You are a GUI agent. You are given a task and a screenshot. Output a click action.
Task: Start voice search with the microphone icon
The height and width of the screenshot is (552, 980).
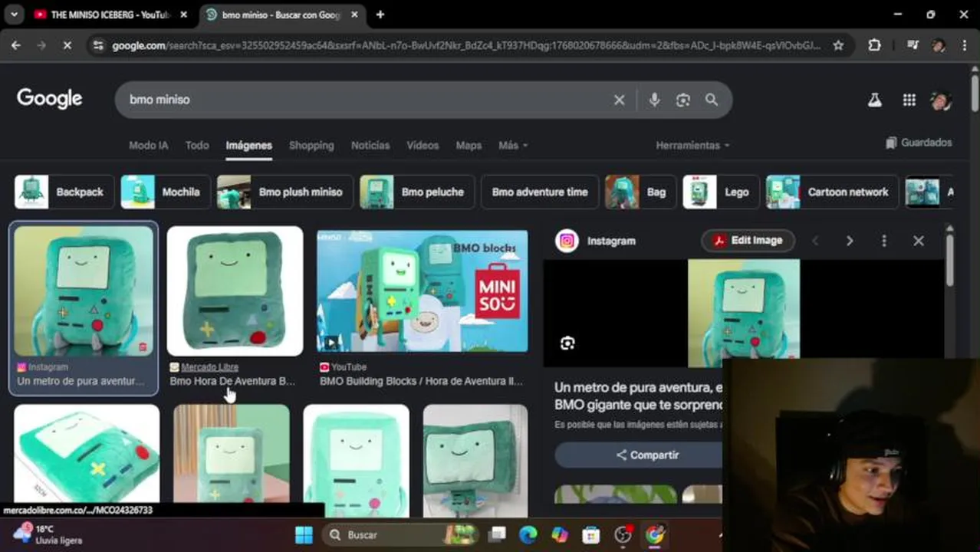[654, 100]
